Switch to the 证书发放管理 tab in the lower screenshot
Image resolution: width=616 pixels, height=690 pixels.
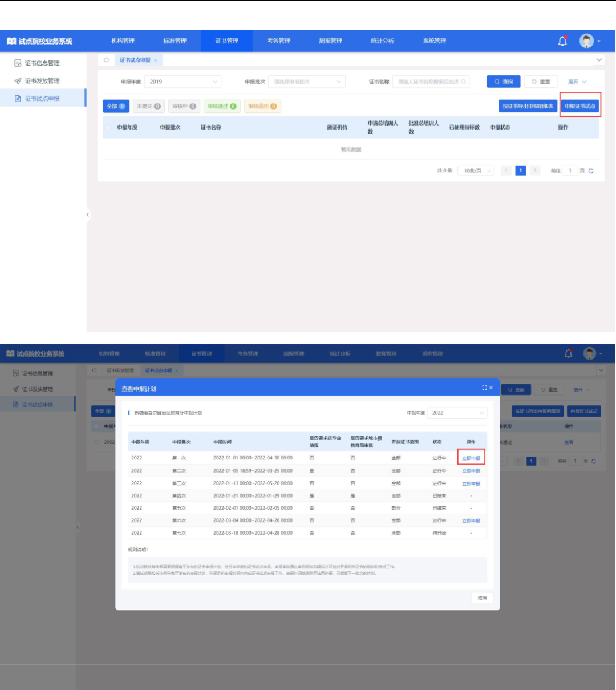click(120, 370)
